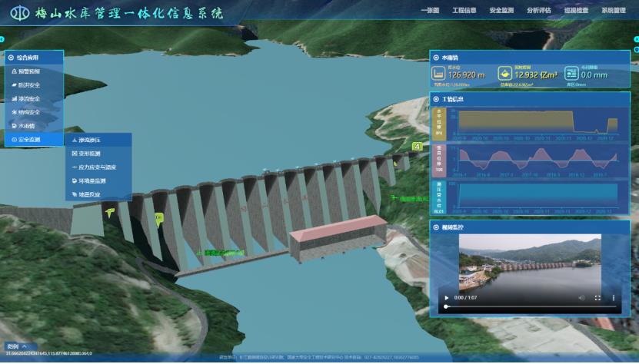Screen dimensions: 639x364
Task: Click the video progress slider
Action: point(530,306)
